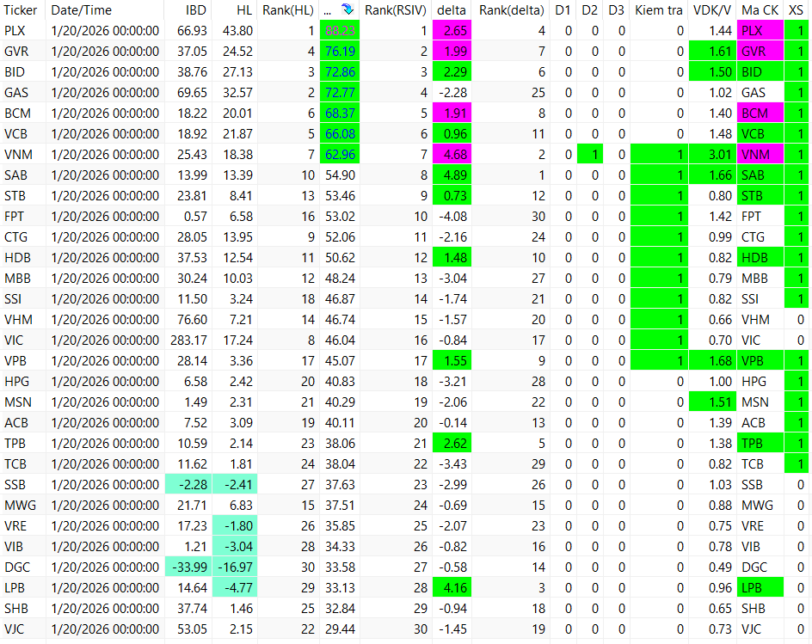Click the D2 column header
The image size is (812, 644).
coord(589,9)
